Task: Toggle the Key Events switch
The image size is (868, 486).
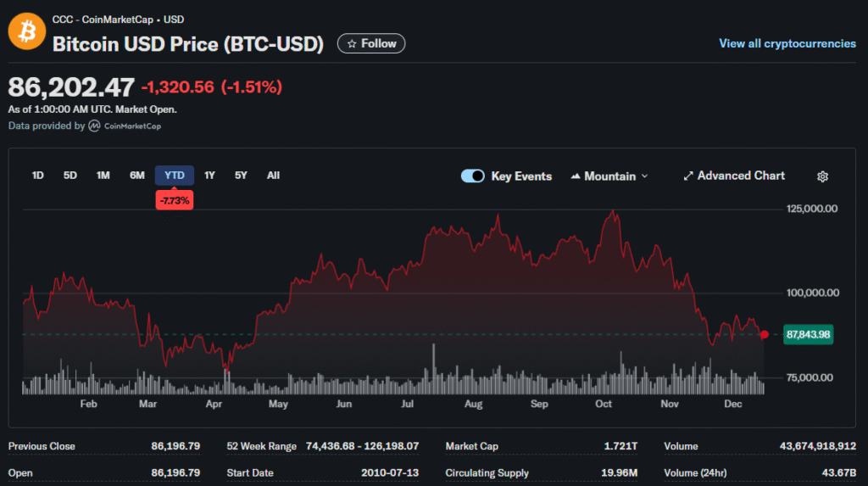Action: (473, 176)
